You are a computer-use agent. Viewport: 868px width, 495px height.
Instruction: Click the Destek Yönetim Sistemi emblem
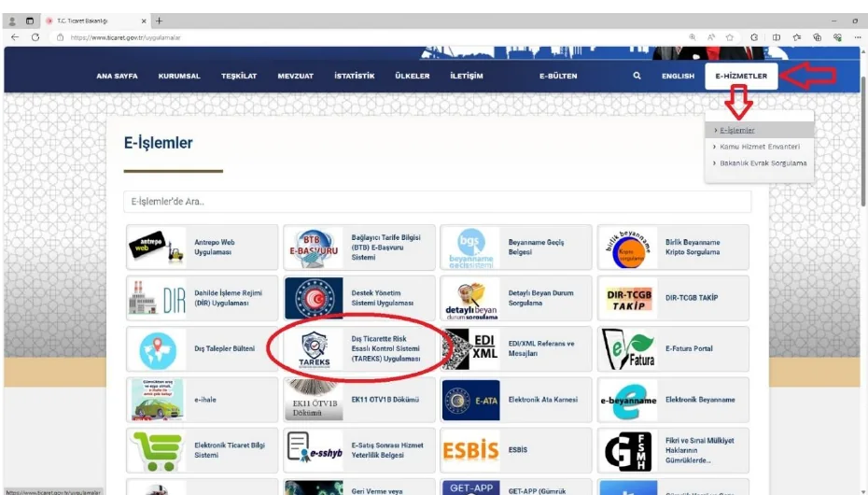pyautogui.click(x=314, y=299)
